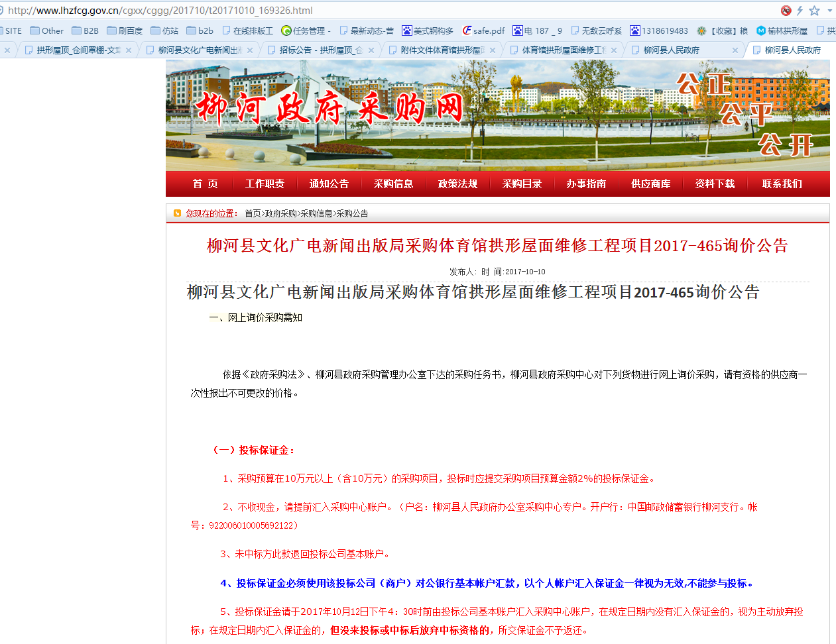Switch to the 柳河县文化广电新闻出 tab
This screenshot has height=644, width=836.
[x=199, y=50]
